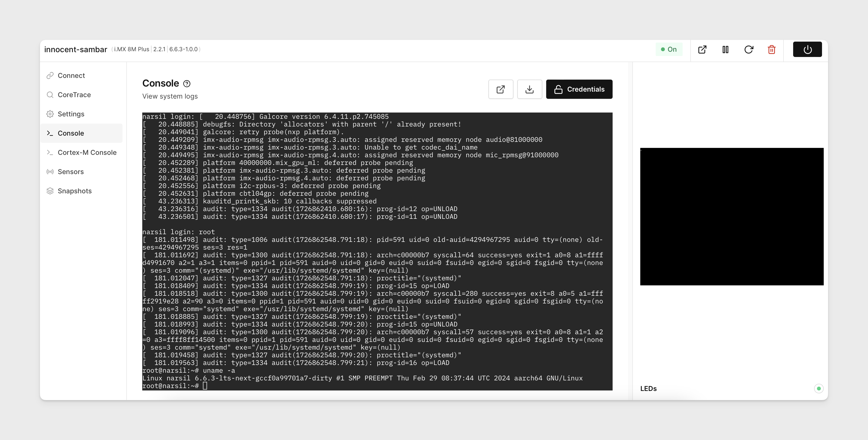Image resolution: width=868 pixels, height=440 pixels.
Task: Select the Sensors sidebar menu item
Action: (70, 172)
